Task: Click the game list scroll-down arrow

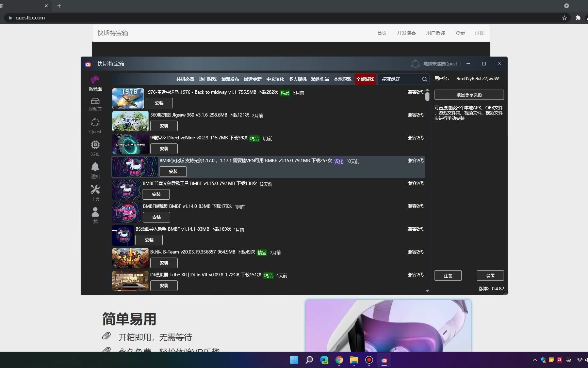Action: [x=427, y=291]
